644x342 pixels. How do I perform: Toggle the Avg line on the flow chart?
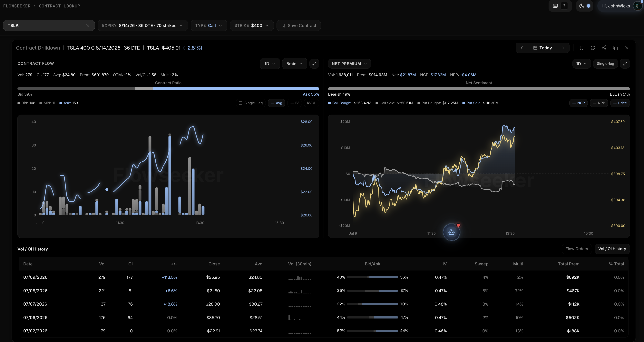(x=277, y=103)
